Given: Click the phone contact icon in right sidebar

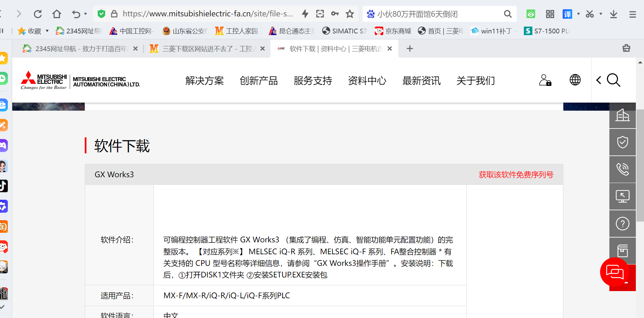Looking at the screenshot, I should coord(622,169).
